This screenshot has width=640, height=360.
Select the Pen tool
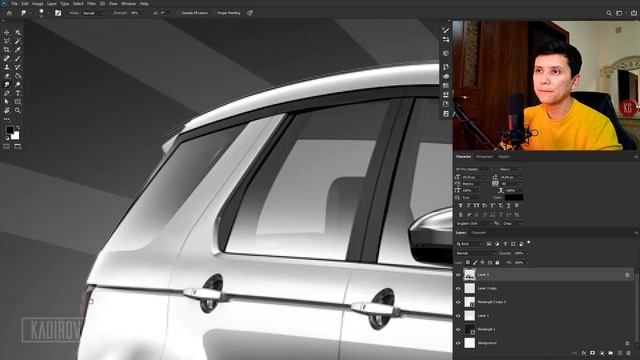tap(7, 93)
